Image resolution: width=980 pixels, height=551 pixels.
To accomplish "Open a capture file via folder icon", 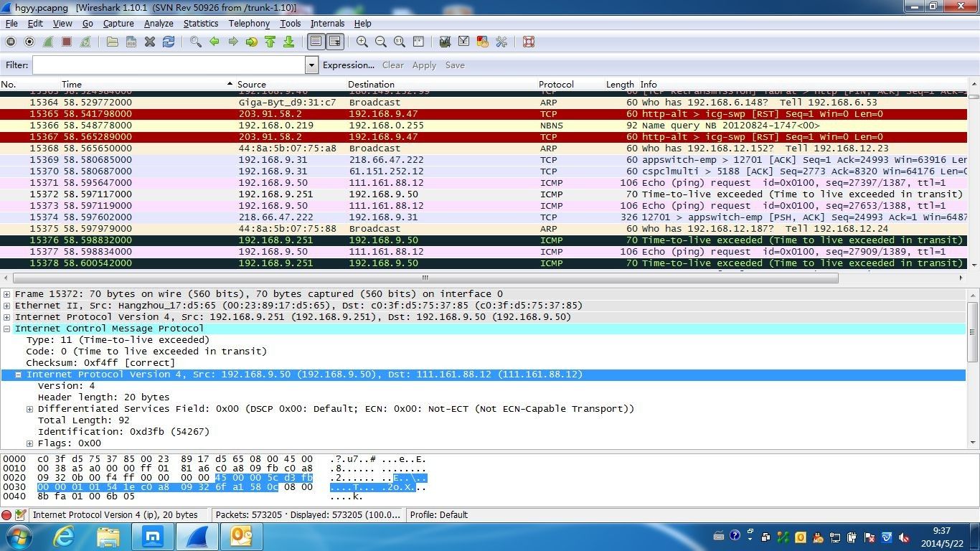I will coord(113,42).
